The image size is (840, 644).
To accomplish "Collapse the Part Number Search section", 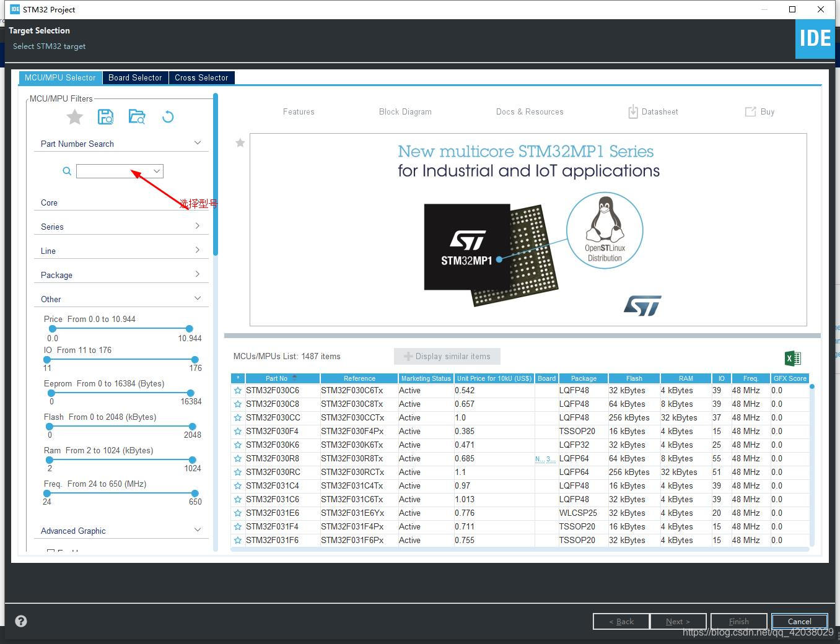I will point(198,143).
